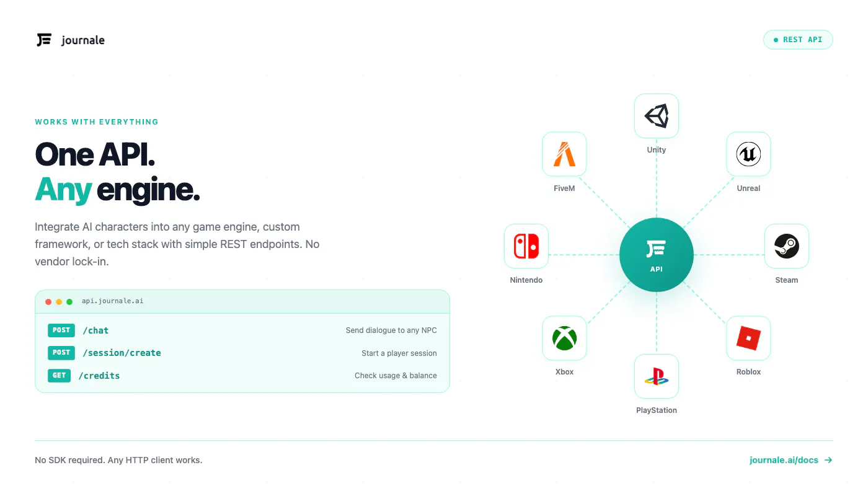Click the Roblox label text
868x496 pixels.
pos(748,372)
